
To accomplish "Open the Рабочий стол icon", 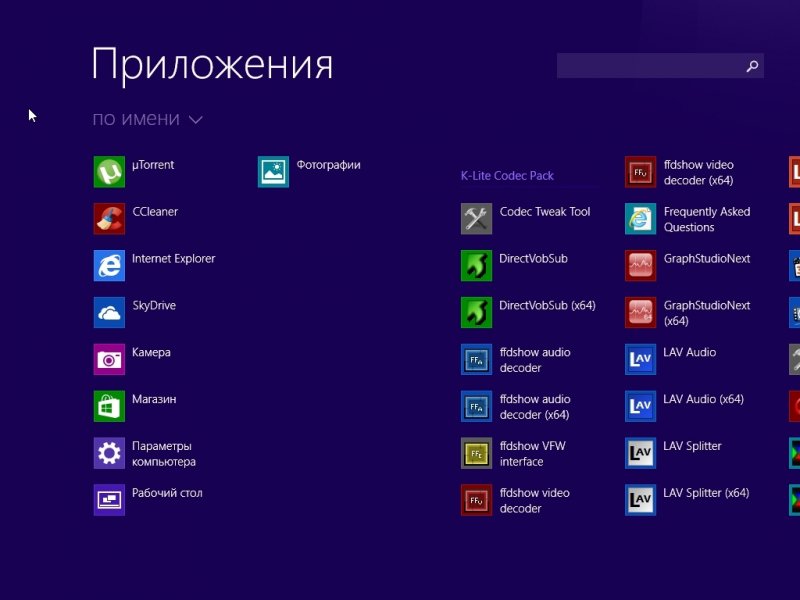I will pos(109,500).
